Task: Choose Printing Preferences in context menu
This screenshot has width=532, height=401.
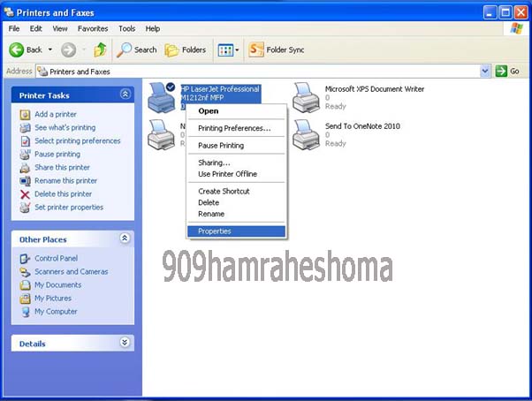Action: [x=236, y=128]
